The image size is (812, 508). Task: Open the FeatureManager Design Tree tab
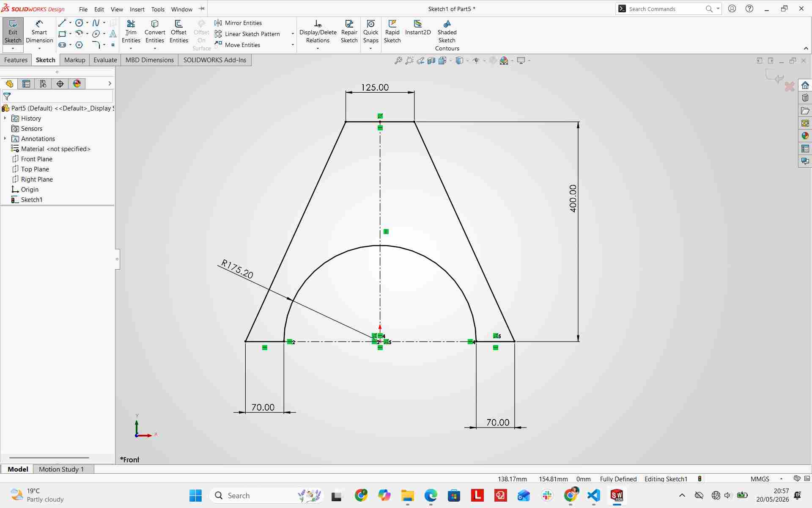(9, 84)
